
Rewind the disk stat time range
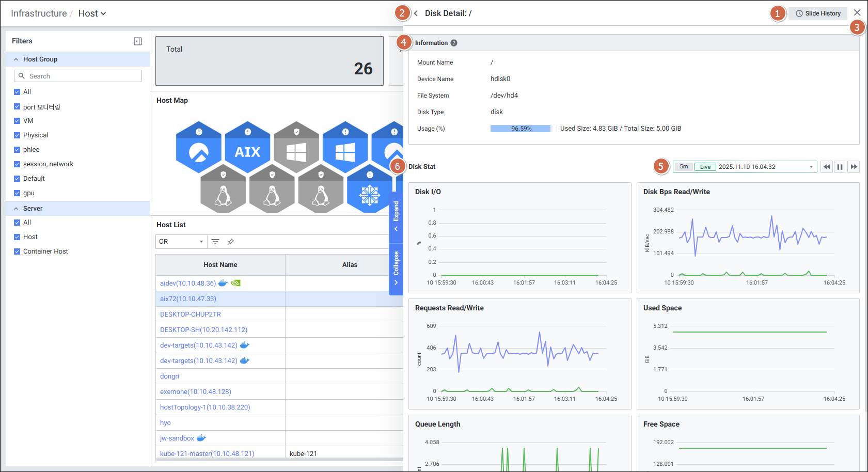click(827, 167)
